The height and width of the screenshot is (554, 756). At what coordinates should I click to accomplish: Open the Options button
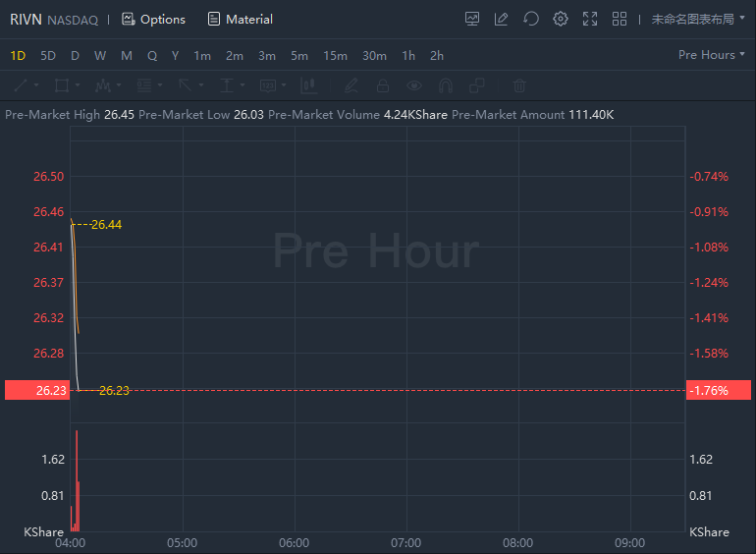tap(153, 19)
